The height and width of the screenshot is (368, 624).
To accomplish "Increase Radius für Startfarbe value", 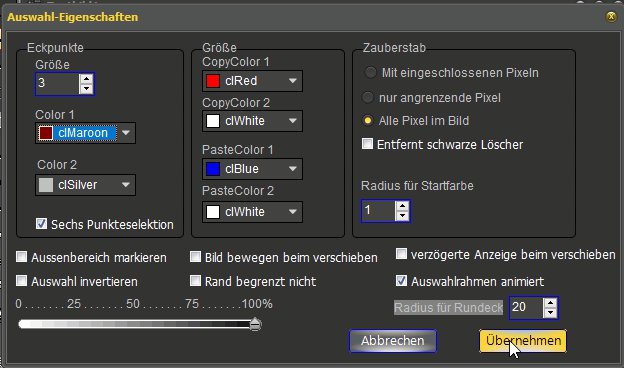I will point(402,206).
